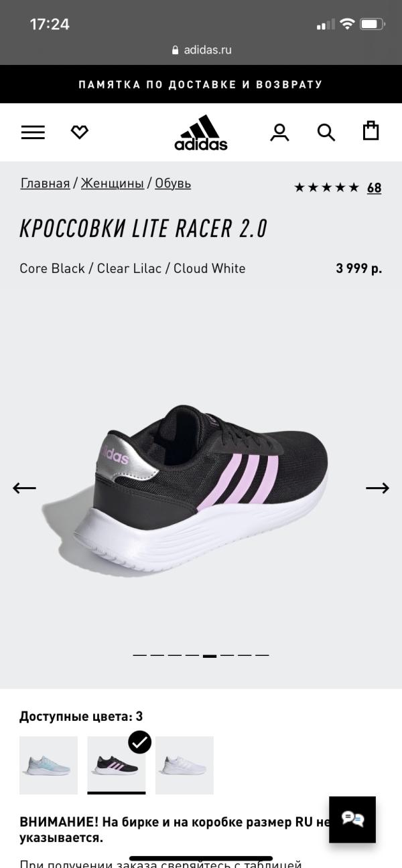Open the Женщины breadcrumb link

pyautogui.click(x=113, y=183)
